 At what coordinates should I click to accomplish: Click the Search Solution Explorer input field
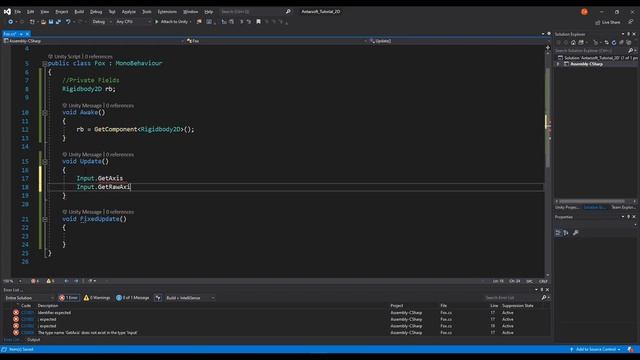click(x=591, y=51)
